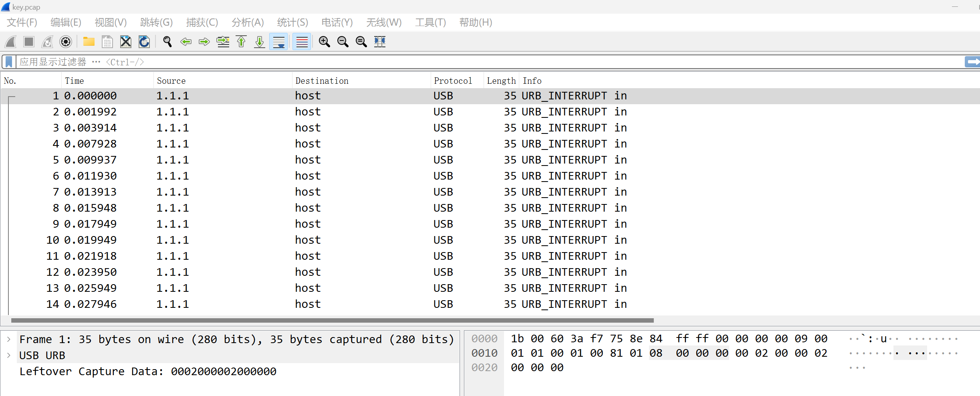Stop the running capture

coord(29,42)
